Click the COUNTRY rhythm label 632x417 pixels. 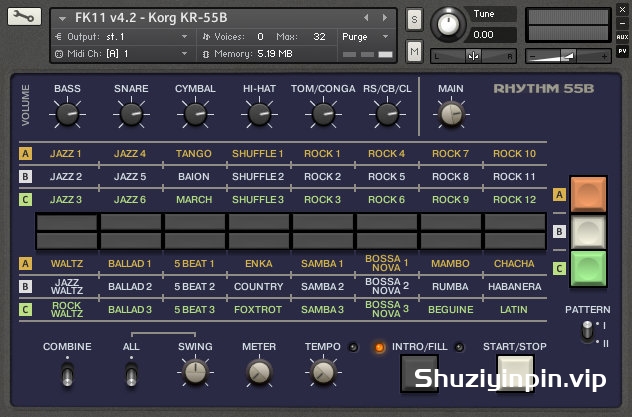259,286
